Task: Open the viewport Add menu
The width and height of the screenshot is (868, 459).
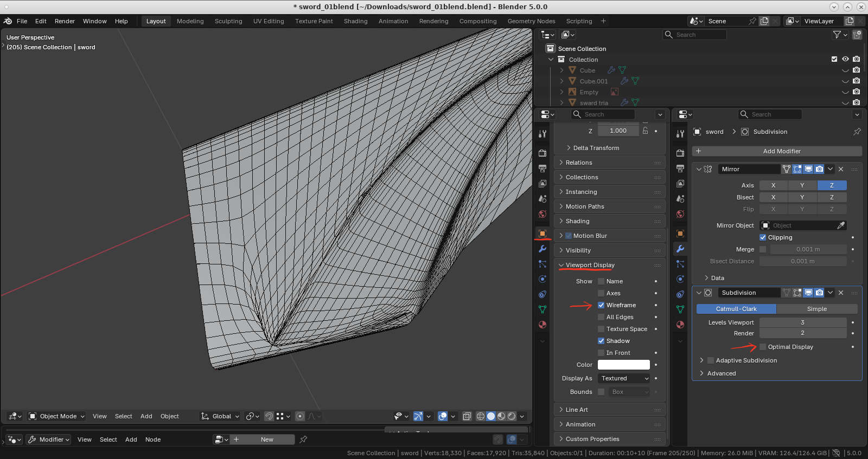Action: [x=146, y=416]
